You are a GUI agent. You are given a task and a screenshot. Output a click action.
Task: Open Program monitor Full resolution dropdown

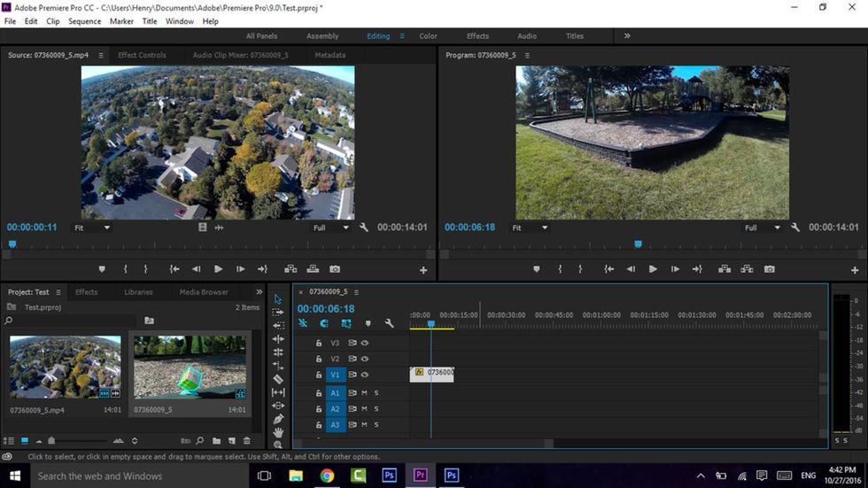click(762, 228)
